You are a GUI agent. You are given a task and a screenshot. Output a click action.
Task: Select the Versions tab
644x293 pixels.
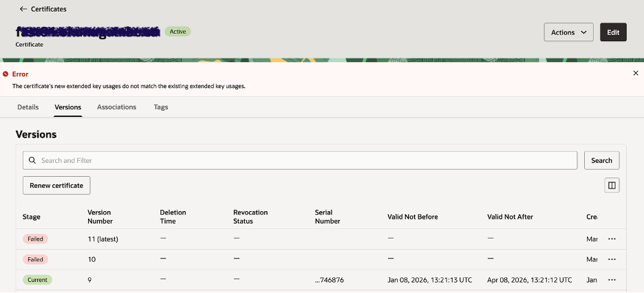pos(68,107)
